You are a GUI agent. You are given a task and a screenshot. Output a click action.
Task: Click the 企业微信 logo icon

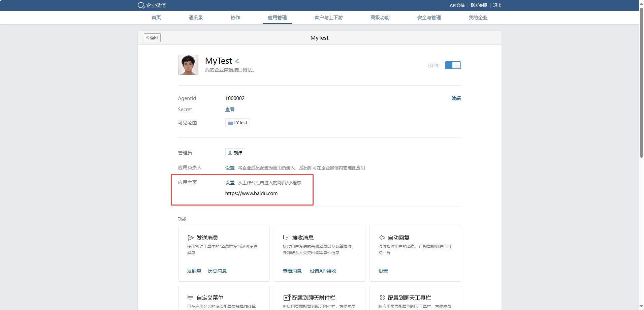pos(141,5)
